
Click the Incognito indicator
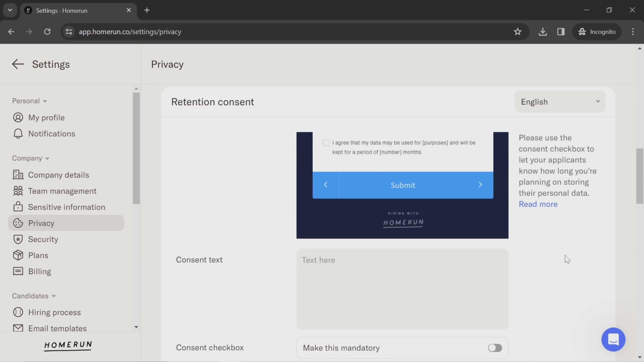coord(597,32)
